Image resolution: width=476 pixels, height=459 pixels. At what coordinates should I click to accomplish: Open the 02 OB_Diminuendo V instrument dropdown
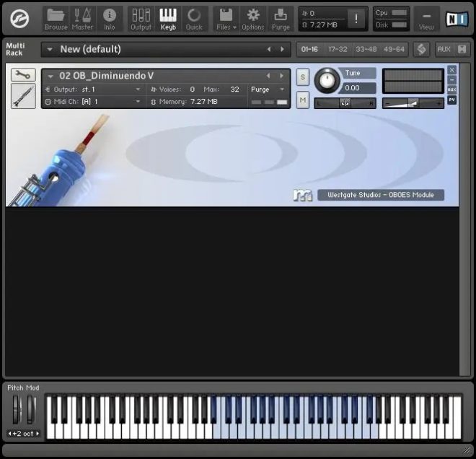50,76
